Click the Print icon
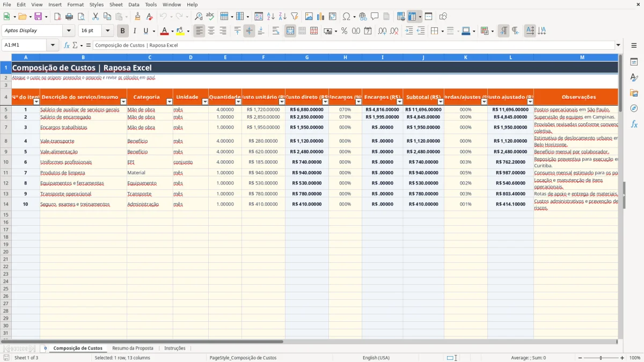The height and width of the screenshot is (362, 644). click(x=69, y=17)
